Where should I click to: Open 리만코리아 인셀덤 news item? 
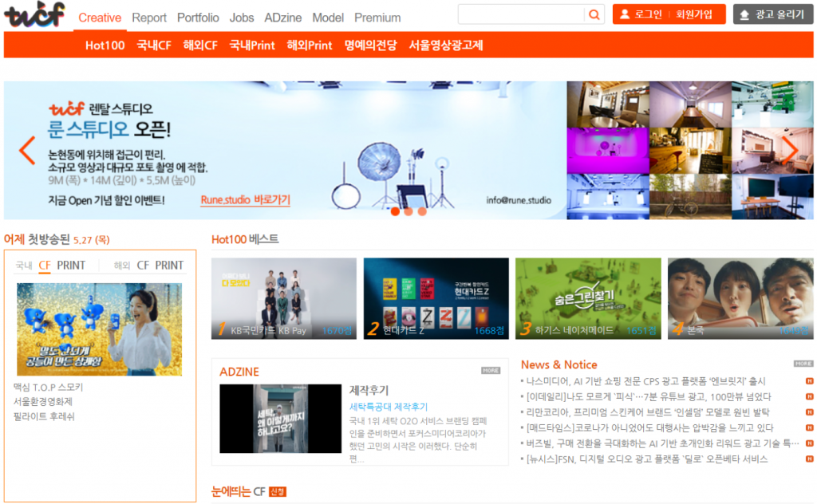647,412
